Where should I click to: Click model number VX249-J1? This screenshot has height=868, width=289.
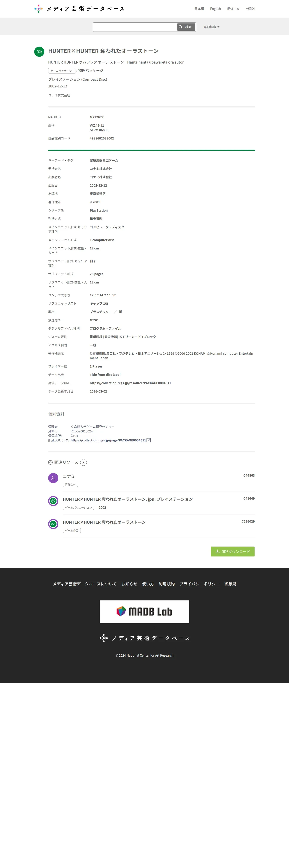(97, 125)
